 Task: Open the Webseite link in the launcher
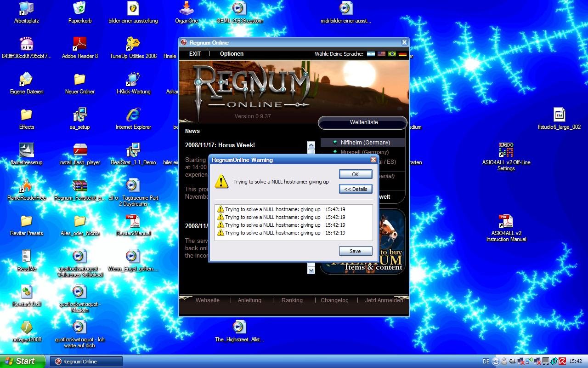click(x=208, y=300)
